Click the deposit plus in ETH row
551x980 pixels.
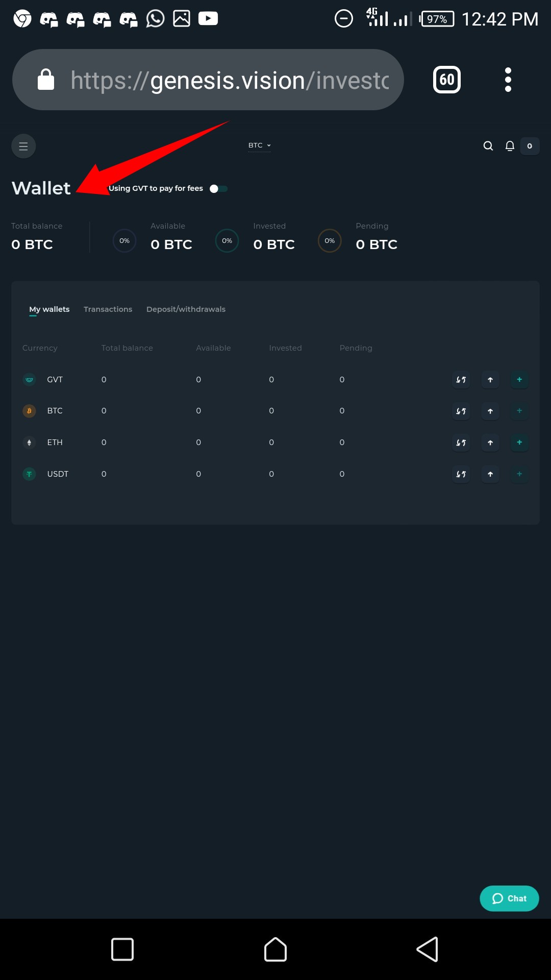point(519,443)
